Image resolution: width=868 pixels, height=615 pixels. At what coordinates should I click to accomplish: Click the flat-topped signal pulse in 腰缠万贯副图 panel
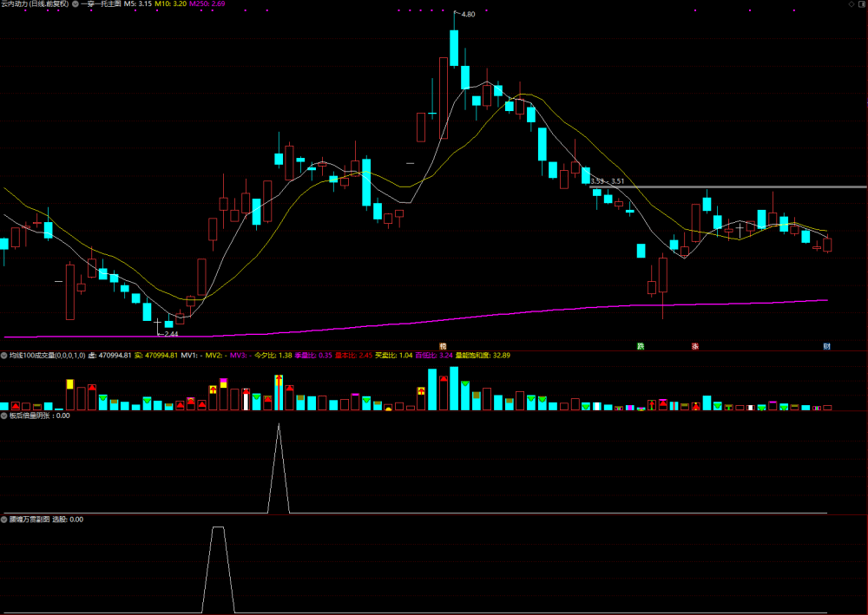[218, 528]
